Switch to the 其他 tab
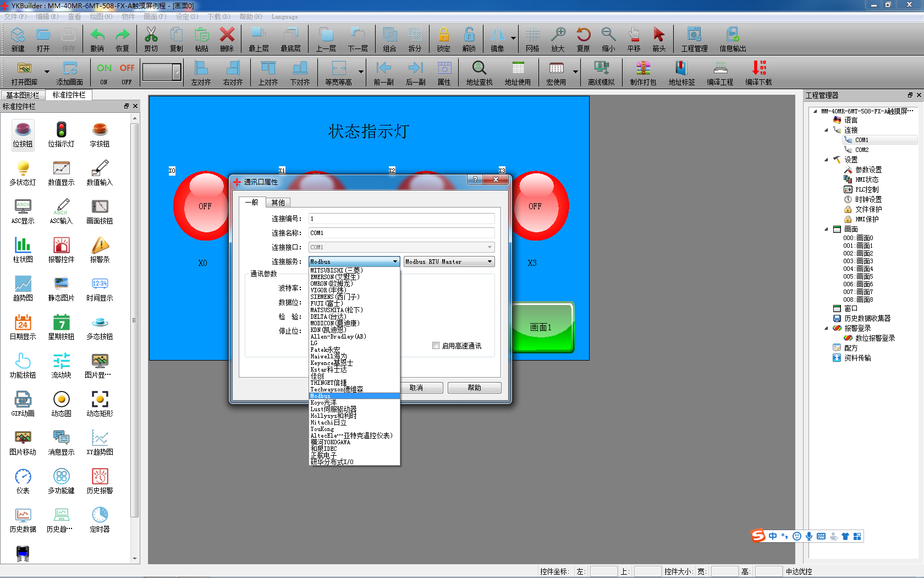Viewport: 924px width, 578px height. 278,203
